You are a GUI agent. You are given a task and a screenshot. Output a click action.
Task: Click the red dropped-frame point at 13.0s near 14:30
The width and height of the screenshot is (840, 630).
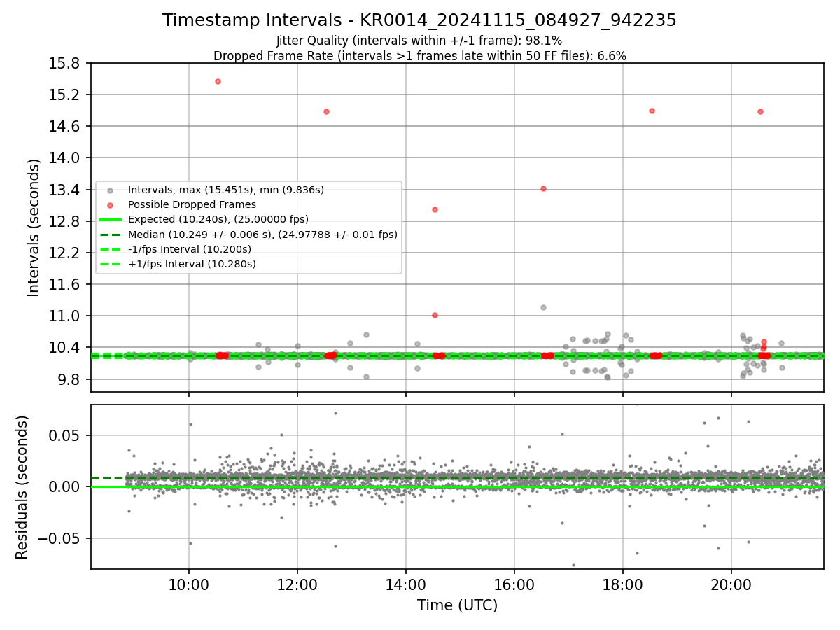(x=435, y=209)
